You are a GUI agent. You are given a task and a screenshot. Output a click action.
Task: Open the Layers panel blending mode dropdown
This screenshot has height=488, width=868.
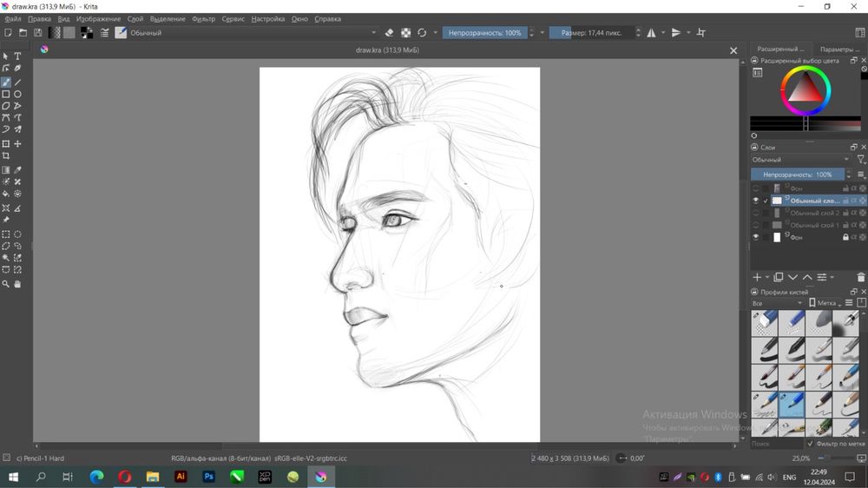(x=800, y=160)
